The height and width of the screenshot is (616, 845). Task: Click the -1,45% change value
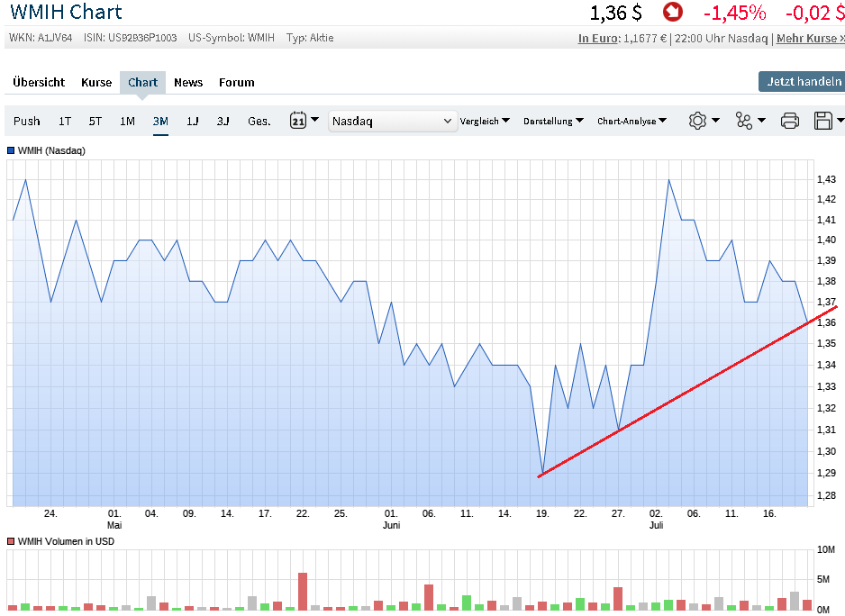coord(734,13)
